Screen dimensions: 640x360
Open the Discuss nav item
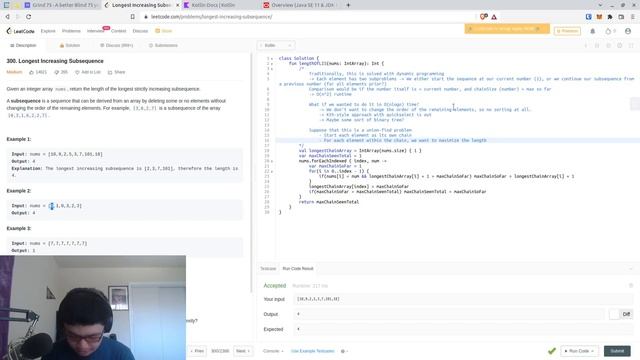pyautogui.click(x=140, y=31)
